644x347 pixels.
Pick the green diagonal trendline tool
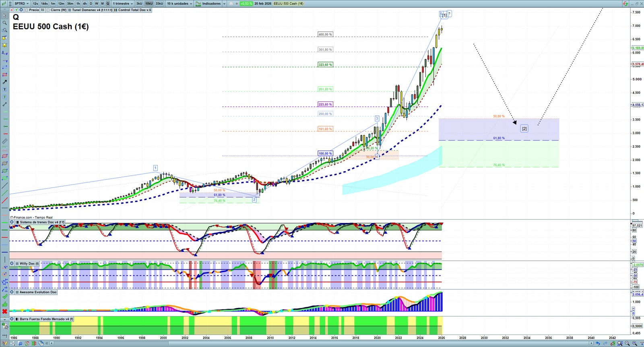5,193
